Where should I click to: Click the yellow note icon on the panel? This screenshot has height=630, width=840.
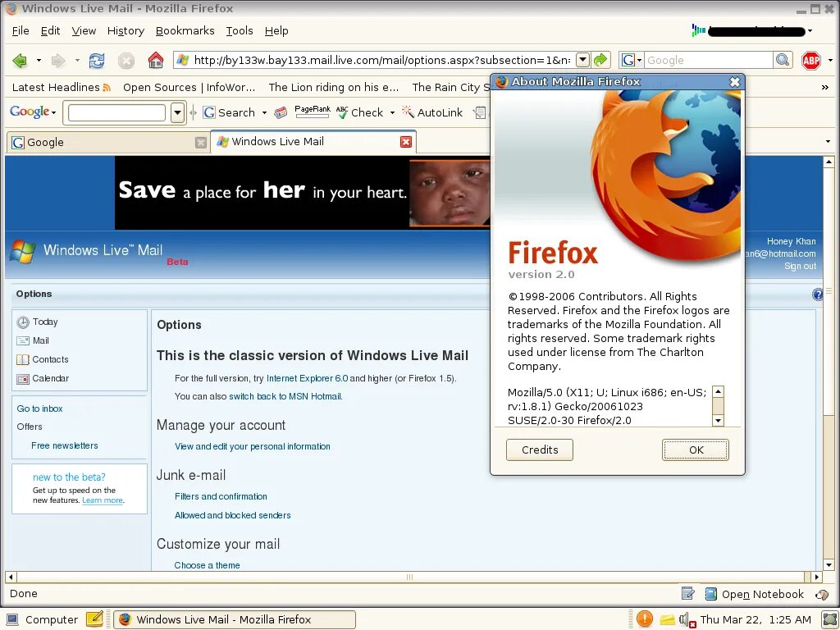(x=95, y=619)
